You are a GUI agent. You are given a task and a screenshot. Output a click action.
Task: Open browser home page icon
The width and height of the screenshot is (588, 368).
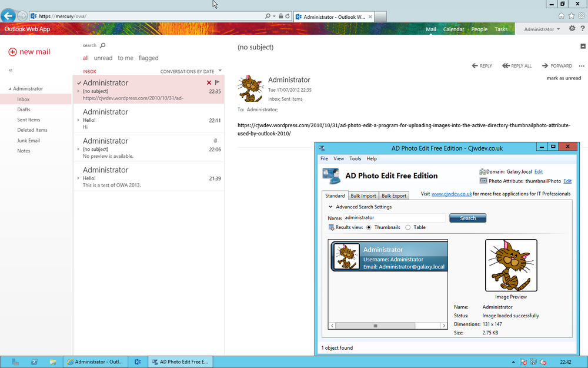click(x=562, y=16)
